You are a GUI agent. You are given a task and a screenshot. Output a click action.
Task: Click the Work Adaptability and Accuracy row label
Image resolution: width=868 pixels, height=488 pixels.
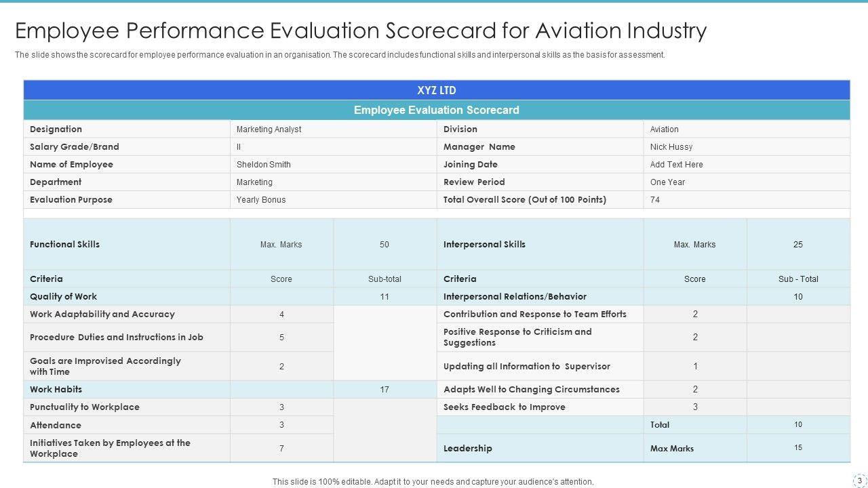click(x=102, y=314)
